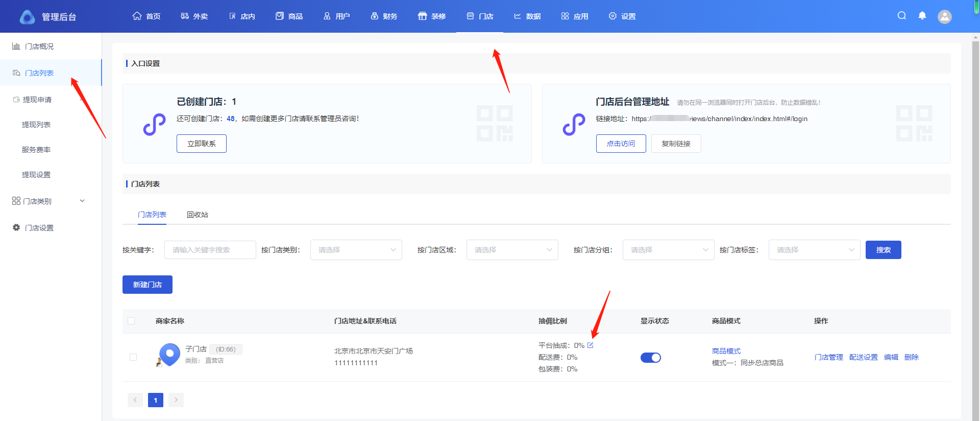
Task: Toggle the 显示状态 switch for 子门店
Action: (651, 358)
